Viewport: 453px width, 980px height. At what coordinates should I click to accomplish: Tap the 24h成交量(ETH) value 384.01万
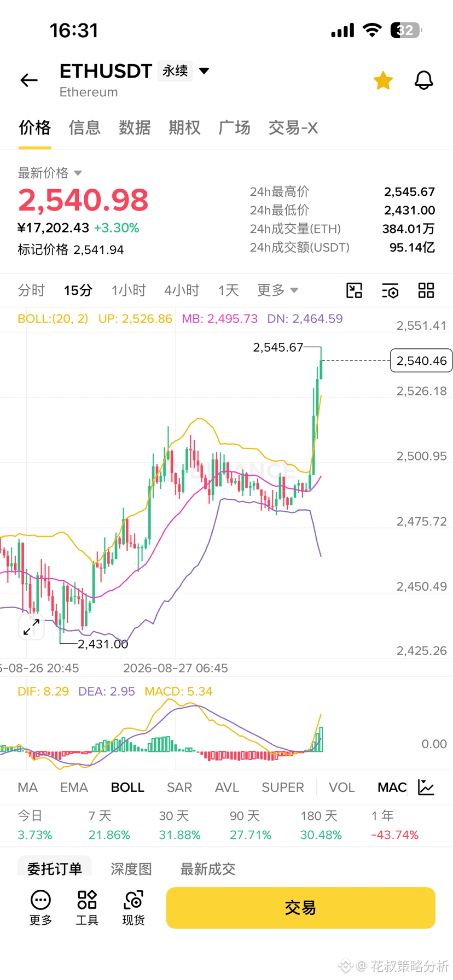coord(409,229)
